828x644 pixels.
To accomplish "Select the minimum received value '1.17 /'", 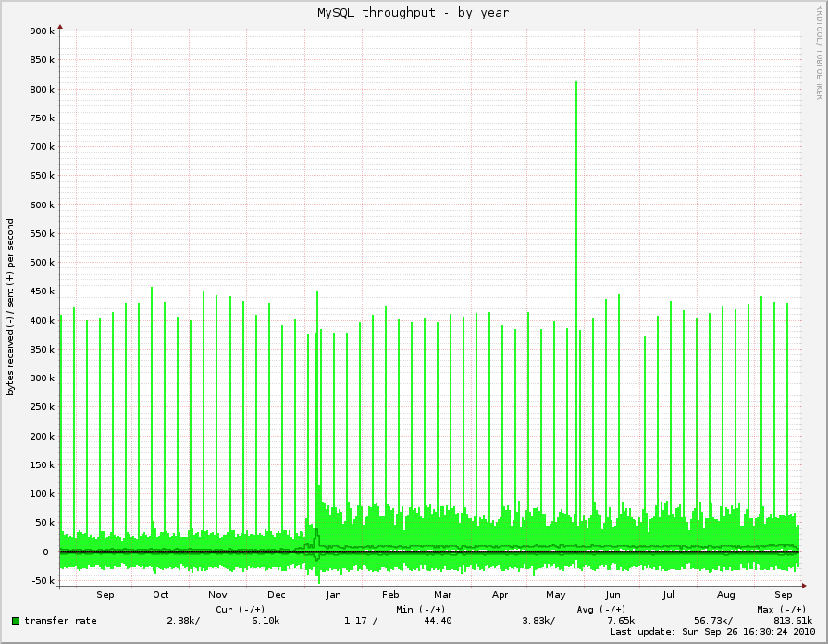I will coord(361,621).
